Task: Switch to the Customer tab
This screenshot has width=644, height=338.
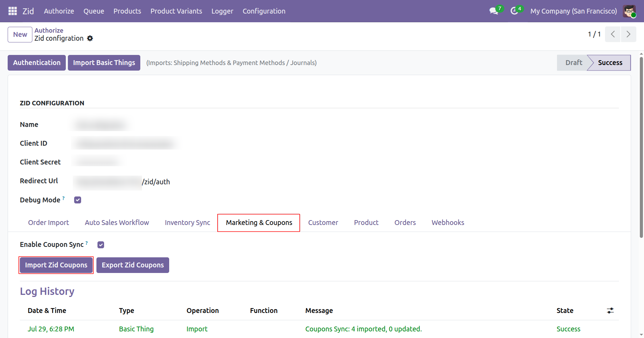Action: (x=323, y=223)
